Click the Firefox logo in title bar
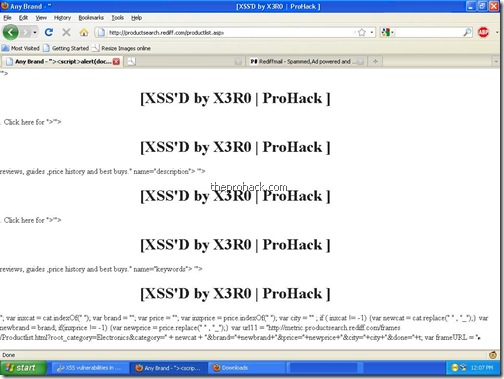Screen dimensions: 504x379 click(x=5, y=6)
